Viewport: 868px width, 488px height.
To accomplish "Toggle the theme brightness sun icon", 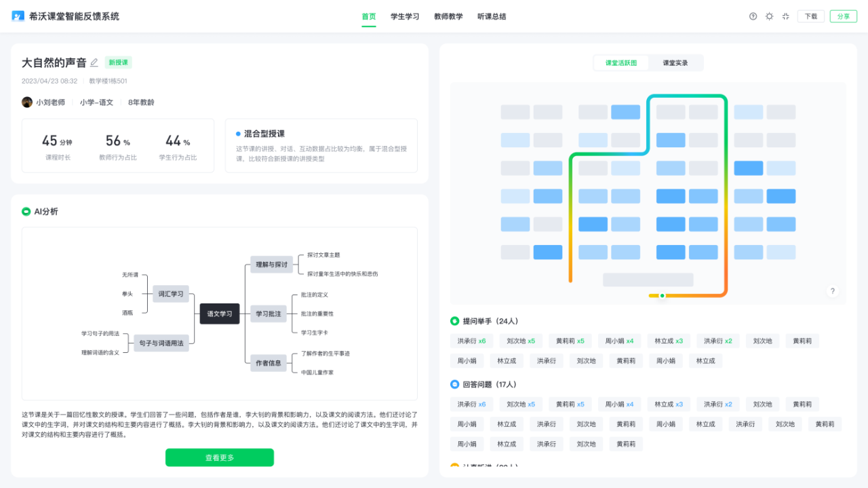I will click(769, 16).
